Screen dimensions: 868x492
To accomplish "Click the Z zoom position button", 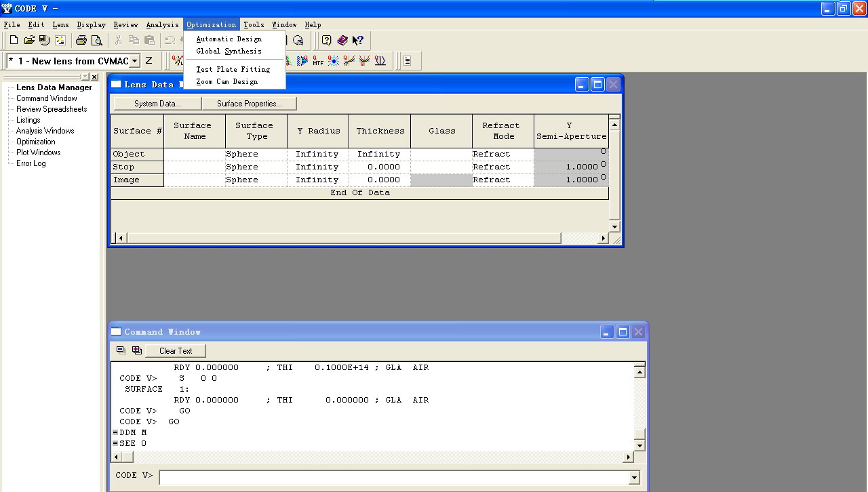I will tap(149, 61).
